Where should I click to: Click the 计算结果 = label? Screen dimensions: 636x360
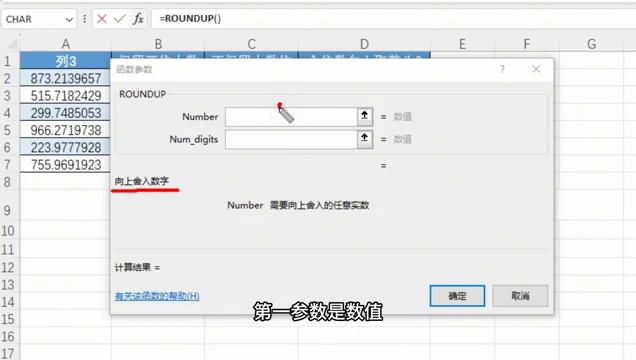coord(137,268)
